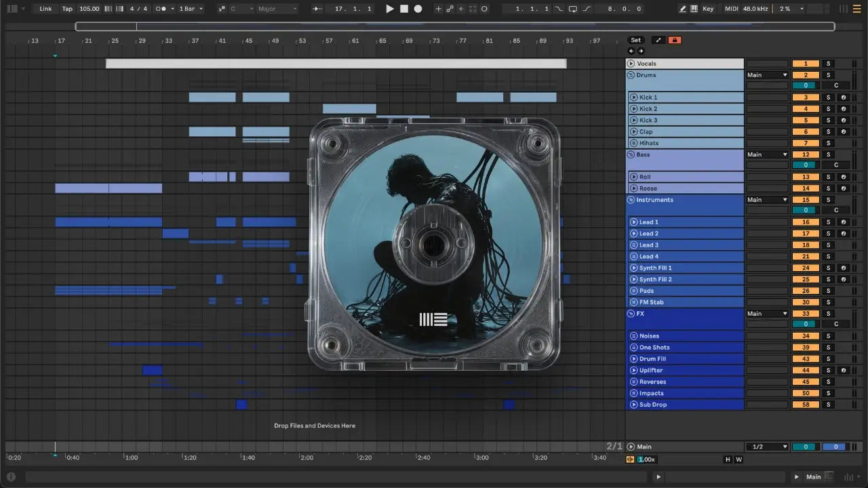The width and height of the screenshot is (868, 488).
Task: Click the 105.00 tempo field
Action: point(89,9)
